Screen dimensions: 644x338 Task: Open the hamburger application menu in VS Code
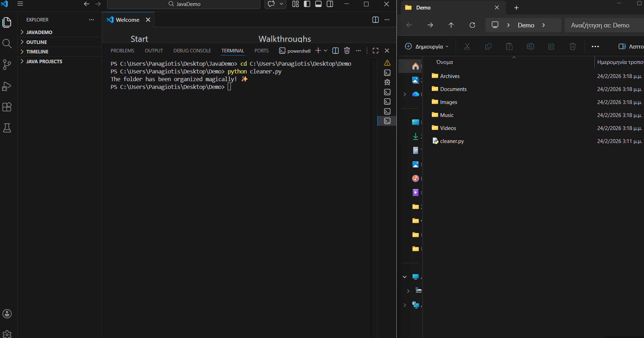click(20, 4)
